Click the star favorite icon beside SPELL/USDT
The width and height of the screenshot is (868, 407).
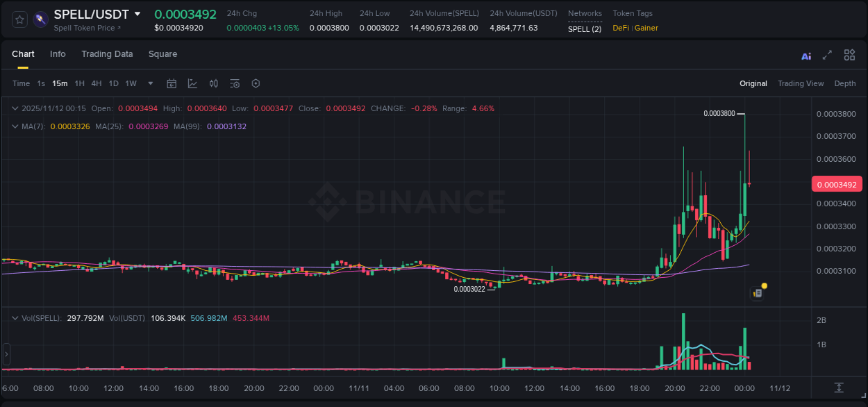point(19,19)
